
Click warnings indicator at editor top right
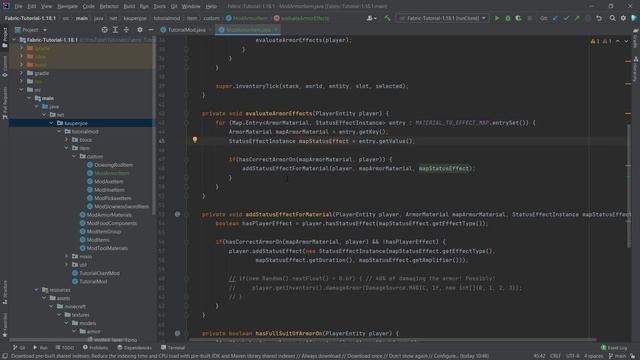pyautogui.click(x=600, y=41)
